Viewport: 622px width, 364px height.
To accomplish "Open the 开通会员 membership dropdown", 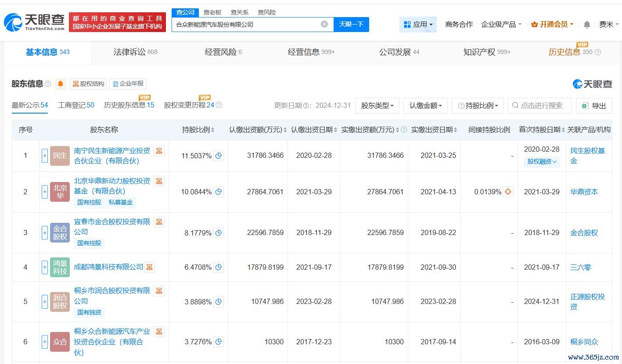I will pyautogui.click(x=552, y=25).
